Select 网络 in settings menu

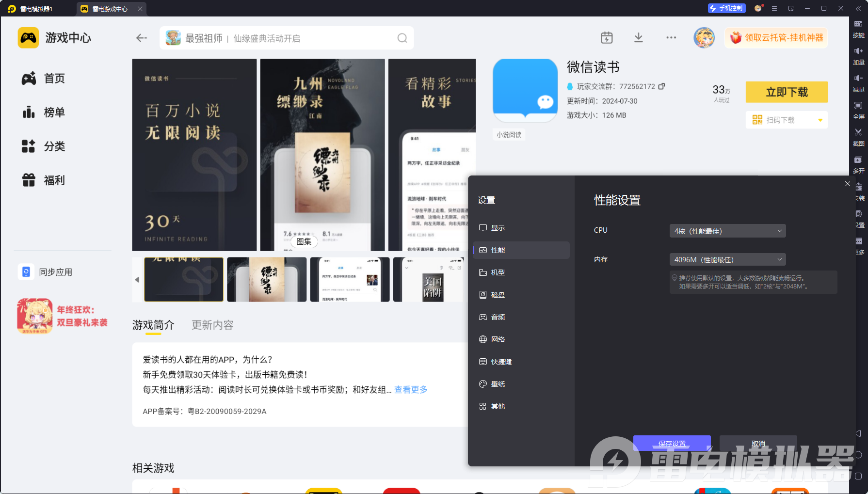coord(521,339)
